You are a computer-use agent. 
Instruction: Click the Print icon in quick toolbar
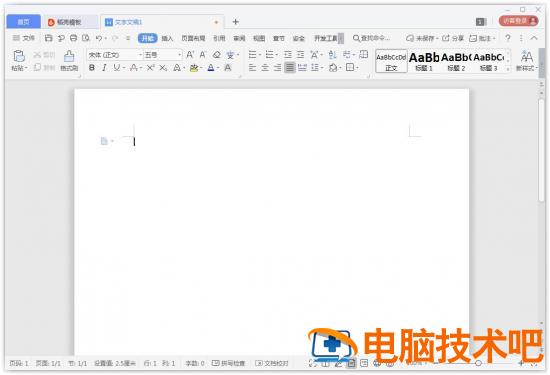click(73, 38)
